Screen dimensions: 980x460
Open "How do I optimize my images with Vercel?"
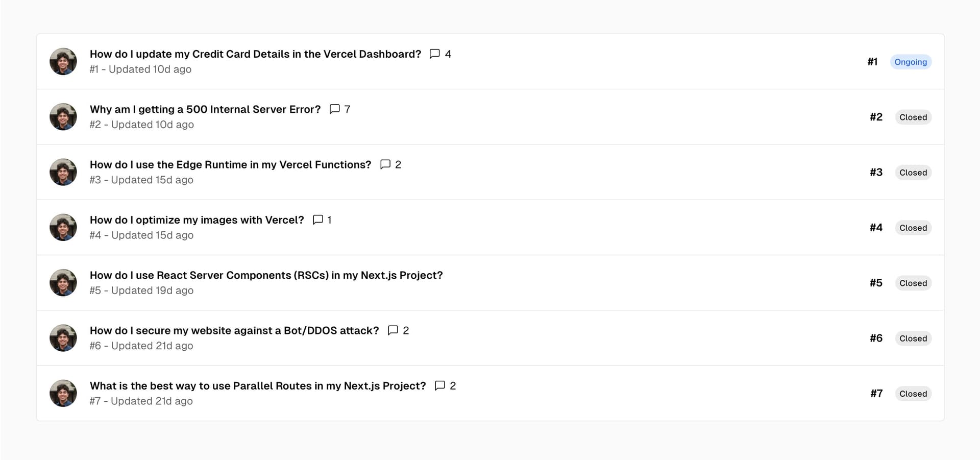[x=197, y=220]
